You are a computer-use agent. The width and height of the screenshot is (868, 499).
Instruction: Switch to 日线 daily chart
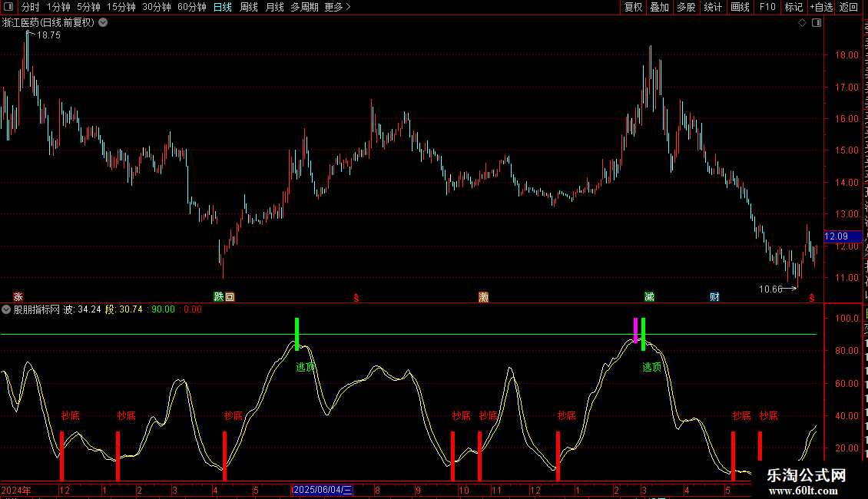click(x=223, y=7)
